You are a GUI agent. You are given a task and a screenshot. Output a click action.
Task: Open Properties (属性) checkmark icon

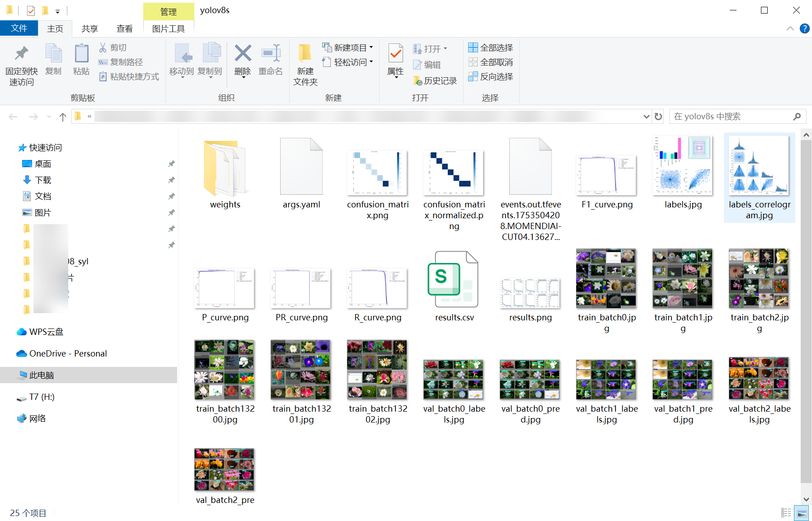click(x=396, y=54)
